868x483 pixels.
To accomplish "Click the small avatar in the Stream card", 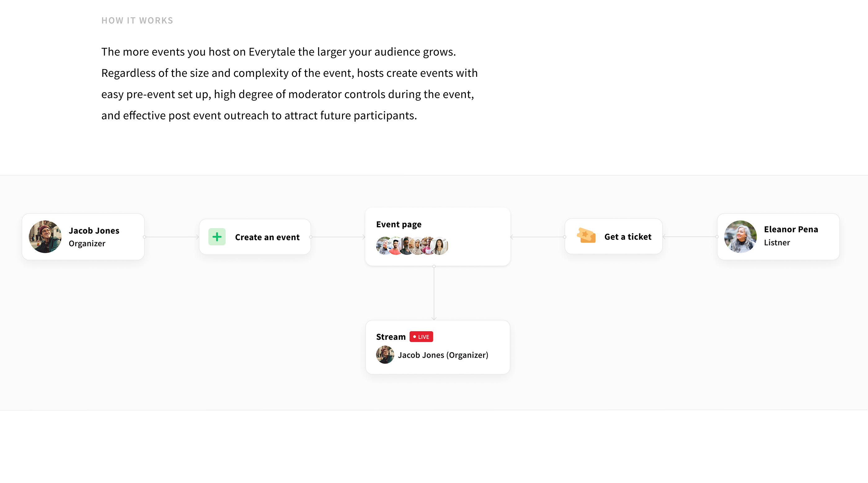I will pyautogui.click(x=385, y=355).
